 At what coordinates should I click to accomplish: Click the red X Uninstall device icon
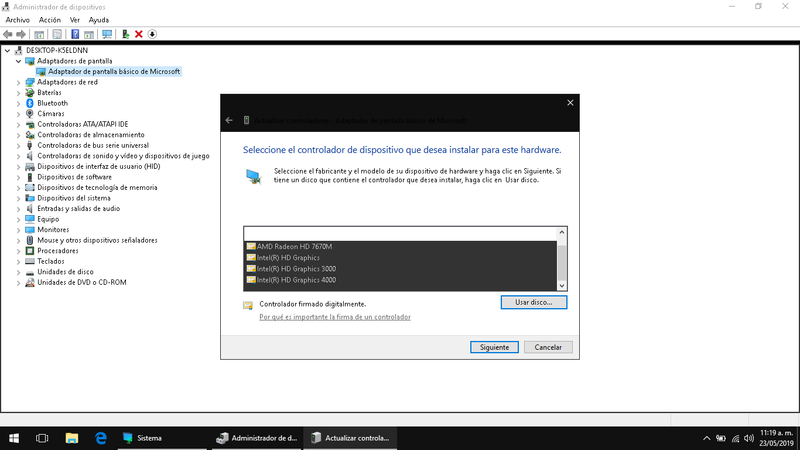pos(139,34)
